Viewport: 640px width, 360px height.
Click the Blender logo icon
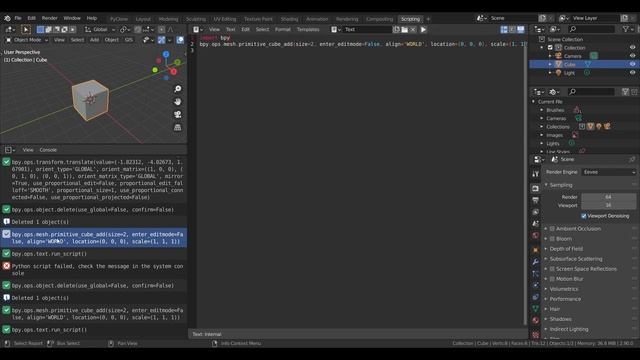tap(7, 18)
